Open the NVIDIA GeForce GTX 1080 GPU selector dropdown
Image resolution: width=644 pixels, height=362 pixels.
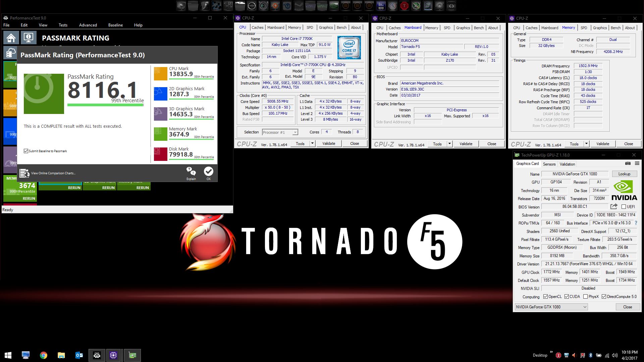point(551,307)
